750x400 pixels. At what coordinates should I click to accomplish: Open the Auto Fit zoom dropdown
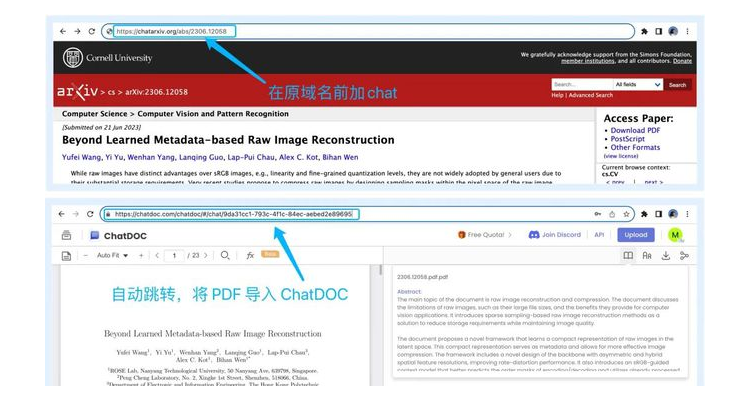click(112, 256)
